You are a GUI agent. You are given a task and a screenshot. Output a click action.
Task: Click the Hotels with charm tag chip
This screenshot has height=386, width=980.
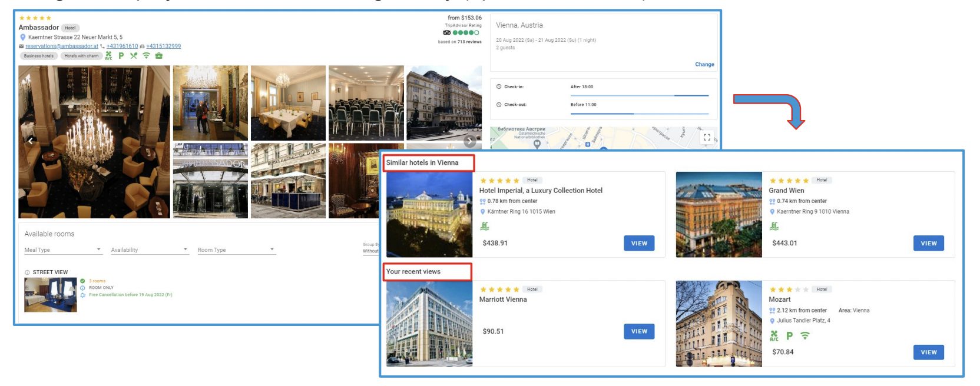82,56
